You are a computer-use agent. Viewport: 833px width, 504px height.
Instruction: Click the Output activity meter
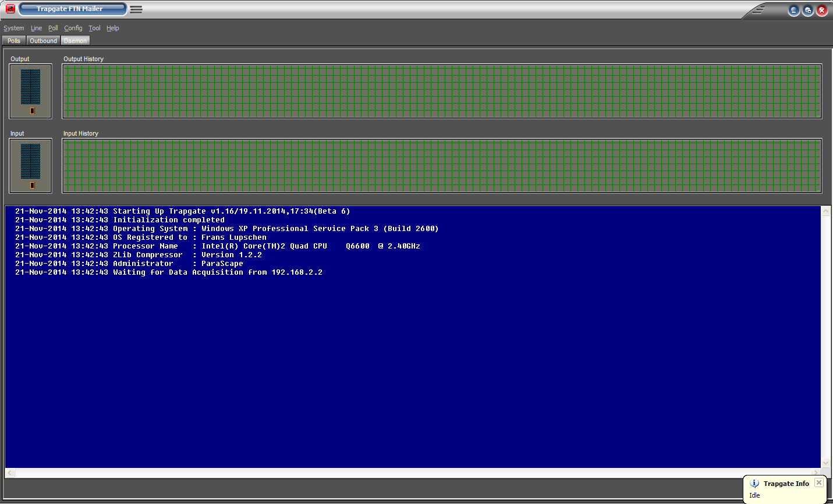(31, 91)
